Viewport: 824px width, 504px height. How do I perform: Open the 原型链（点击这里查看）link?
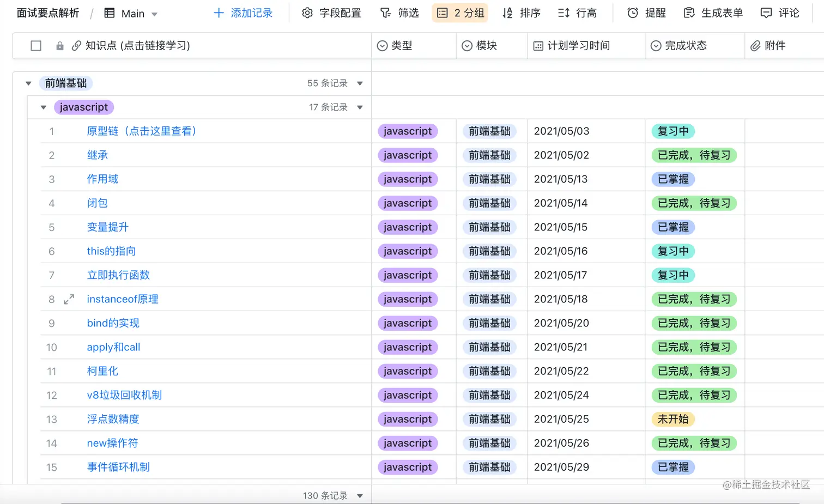(142, 131)
